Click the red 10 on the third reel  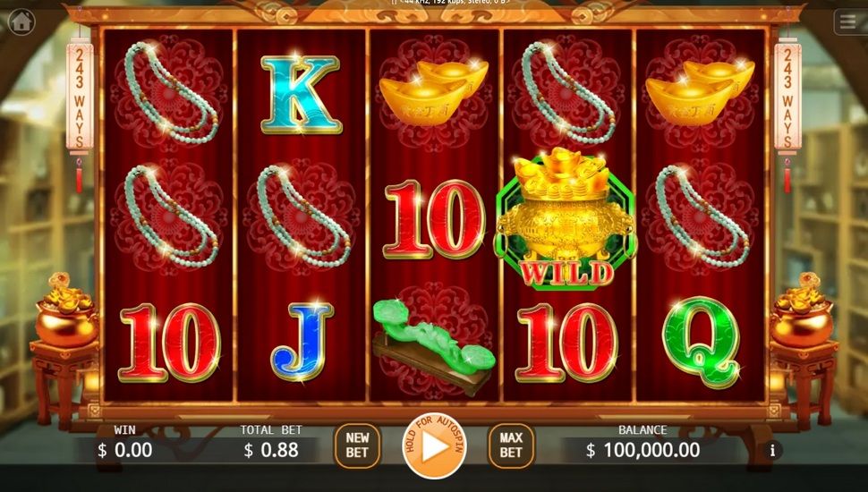click(x=434, y=219)
